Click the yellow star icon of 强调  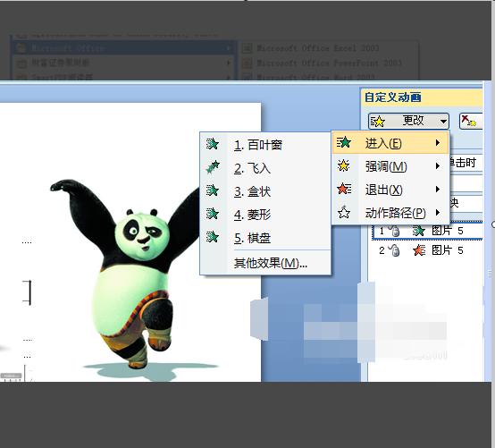tap(343, 165)
